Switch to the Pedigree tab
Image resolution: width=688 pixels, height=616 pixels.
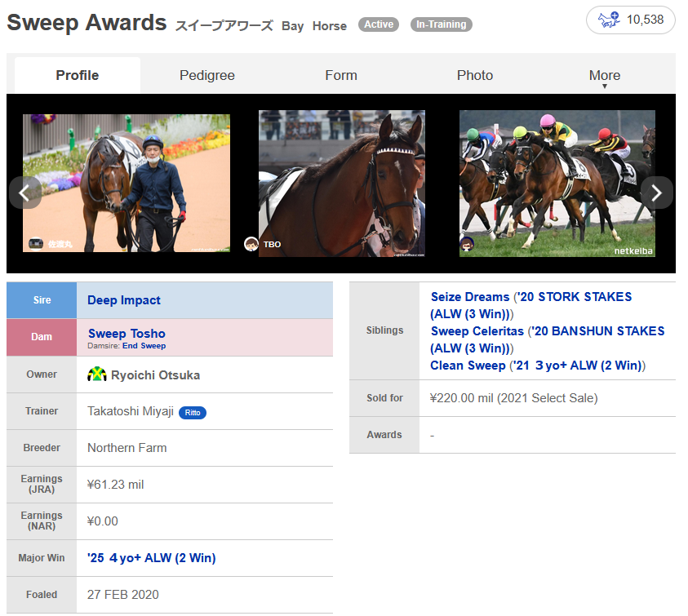(x=207, y=75)
